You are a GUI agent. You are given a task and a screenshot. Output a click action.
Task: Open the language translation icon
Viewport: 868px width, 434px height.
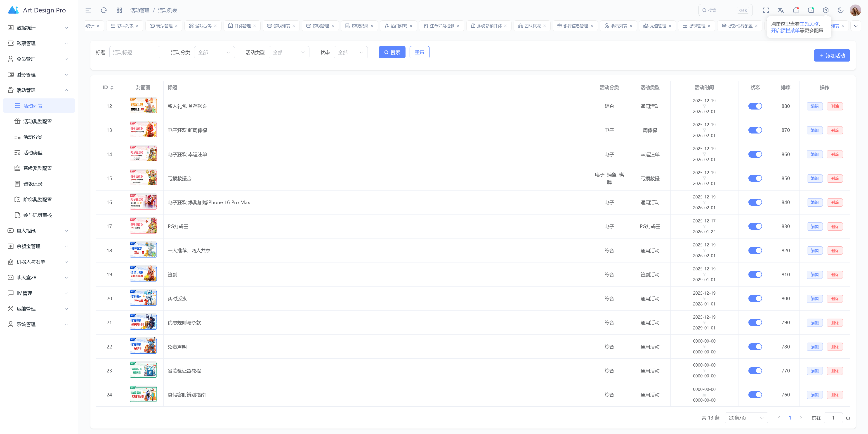pos(781,10)
